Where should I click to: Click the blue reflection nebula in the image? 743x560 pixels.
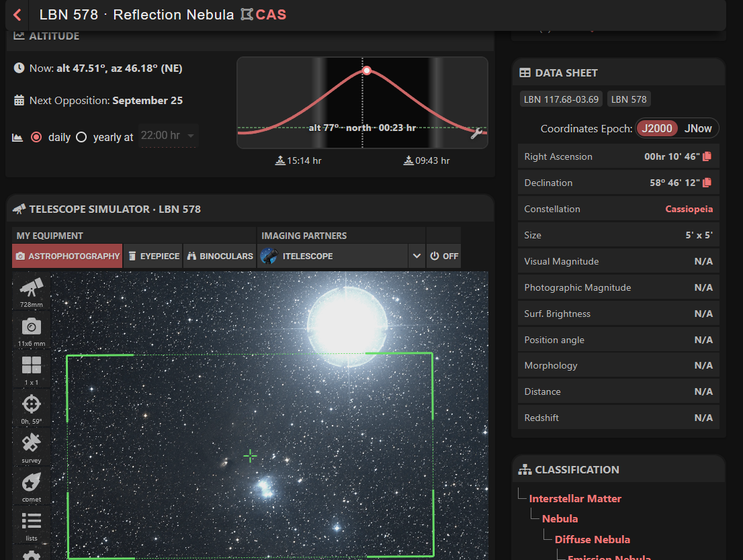[x=265, y=488]
